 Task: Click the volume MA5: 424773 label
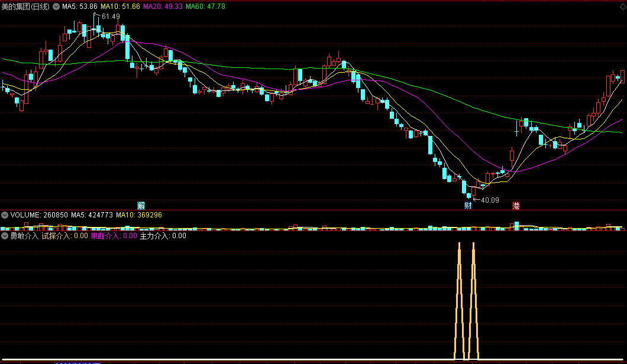(x=92, y=215)
